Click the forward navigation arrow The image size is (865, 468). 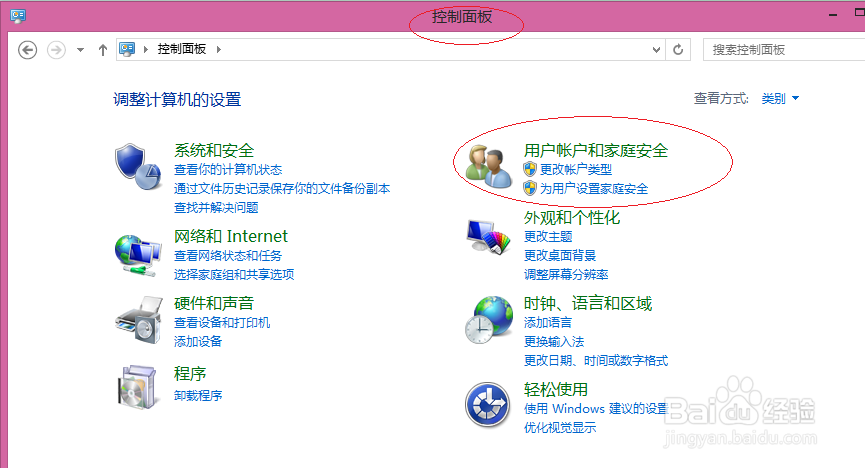[x=56, y=50]
